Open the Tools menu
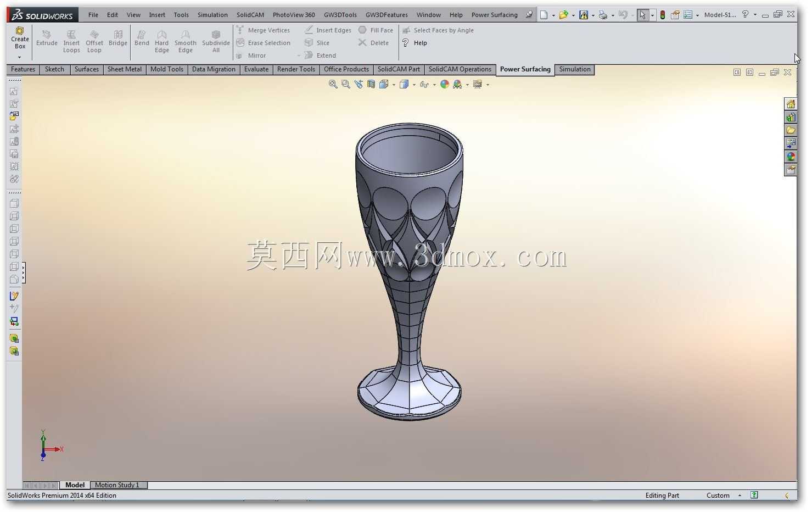The height and width of the screenshot is (512, 812). [181, 15]
